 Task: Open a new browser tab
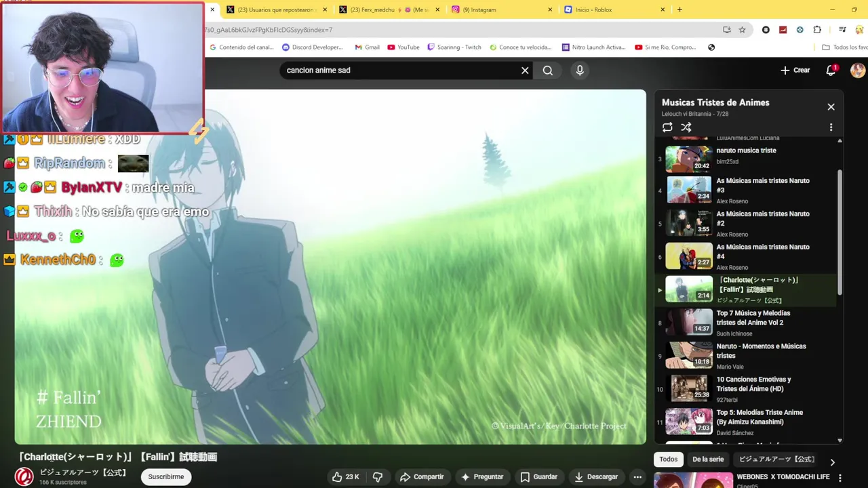pos(679,9)
